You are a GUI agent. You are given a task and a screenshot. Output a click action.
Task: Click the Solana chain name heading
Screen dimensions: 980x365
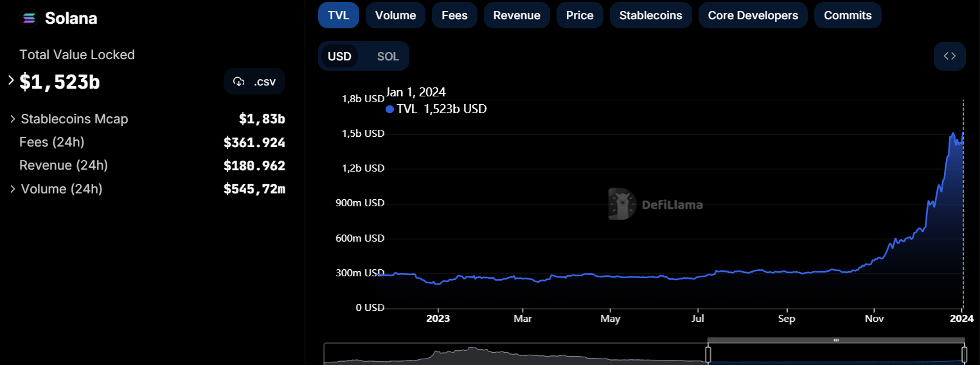click(x=71, y=18)
